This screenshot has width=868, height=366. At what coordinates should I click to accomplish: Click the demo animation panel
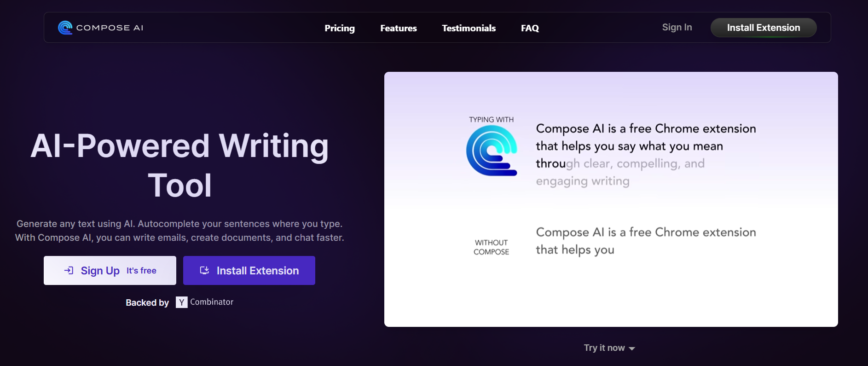click(611, 199)
